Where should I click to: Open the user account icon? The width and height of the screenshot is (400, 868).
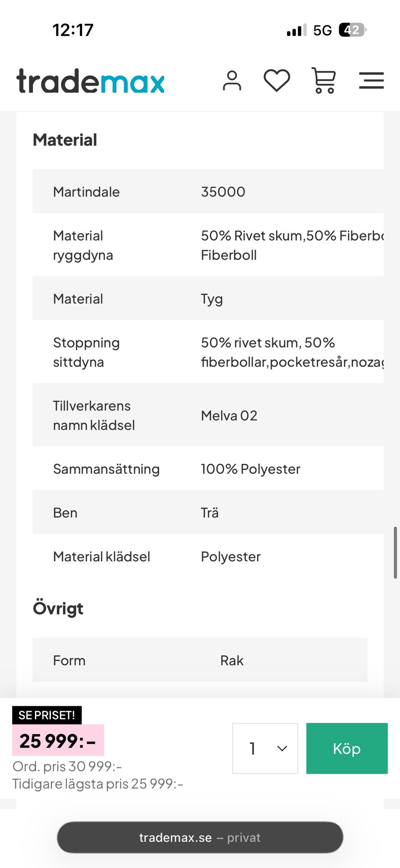coord(232,81)
